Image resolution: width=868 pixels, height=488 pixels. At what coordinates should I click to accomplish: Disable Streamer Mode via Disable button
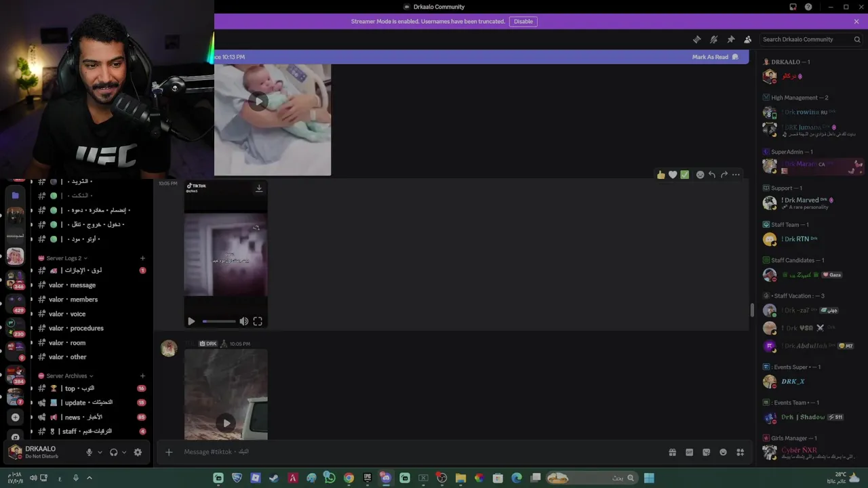[523, 22]
